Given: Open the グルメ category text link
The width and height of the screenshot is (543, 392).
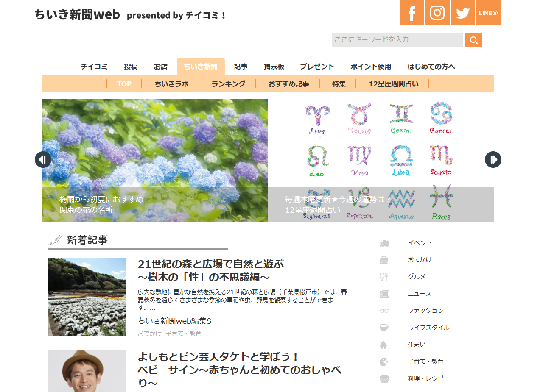Looking at the screenshot, I should pos(417,277).
